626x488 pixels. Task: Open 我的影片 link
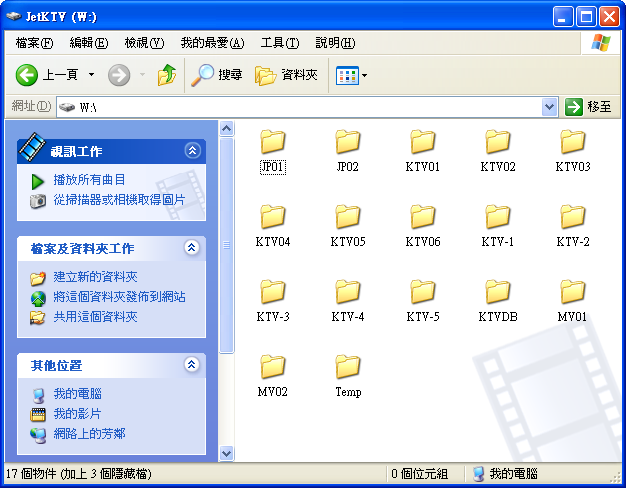[77, 414]
